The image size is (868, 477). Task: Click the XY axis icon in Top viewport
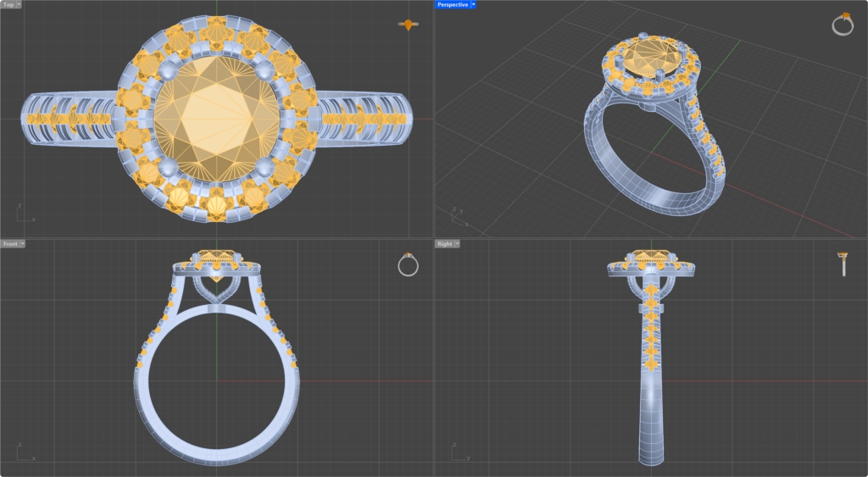(23, 212)
